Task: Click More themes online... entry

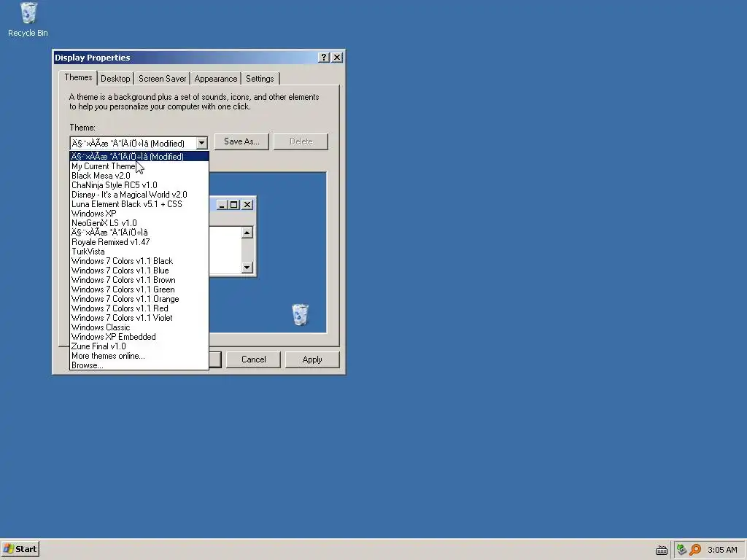Action: click(139, 356)
